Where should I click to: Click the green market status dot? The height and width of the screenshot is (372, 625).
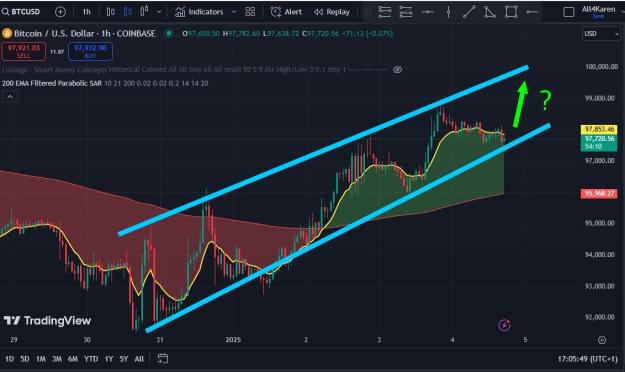pyautogui.click(x=169, y=33)
